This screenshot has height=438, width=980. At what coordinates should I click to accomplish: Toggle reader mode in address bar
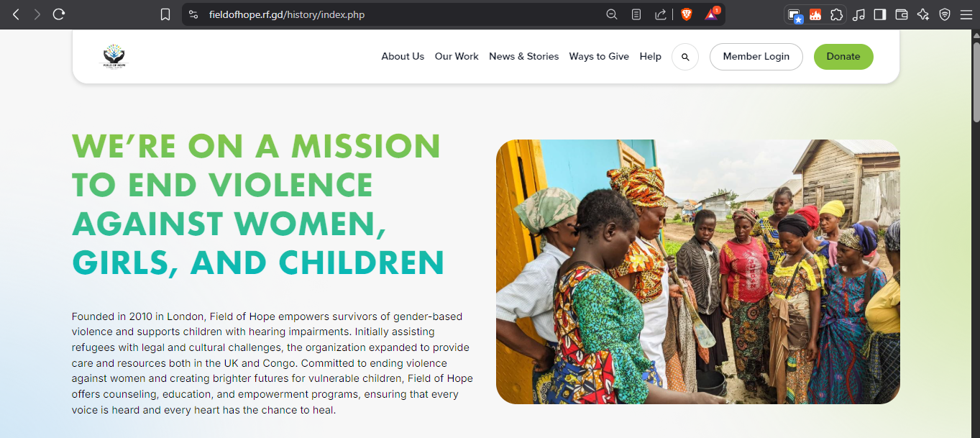[636, 14]
